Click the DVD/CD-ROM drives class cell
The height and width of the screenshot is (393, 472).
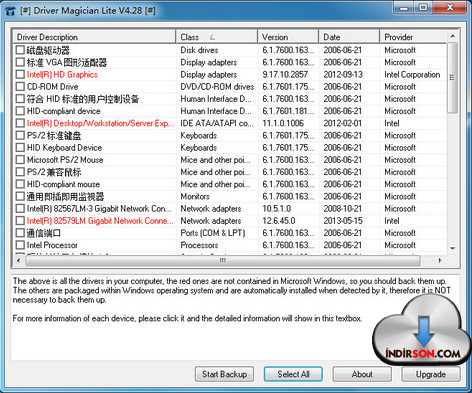[x=217, y=87]
